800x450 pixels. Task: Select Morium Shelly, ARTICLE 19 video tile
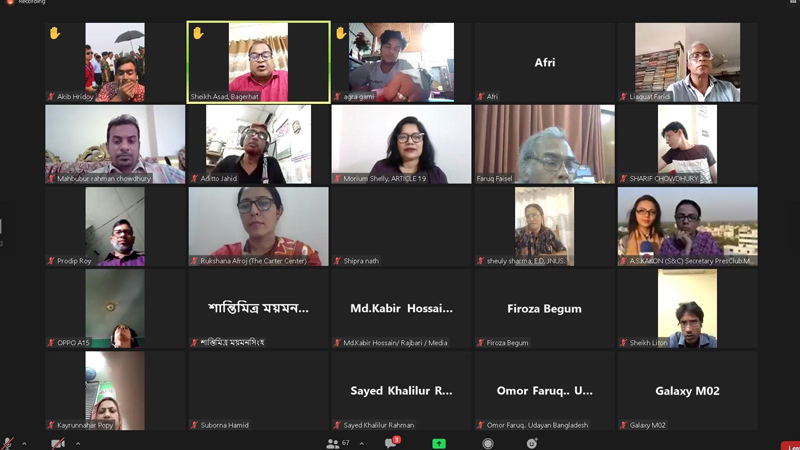click(x=402, y=144)
